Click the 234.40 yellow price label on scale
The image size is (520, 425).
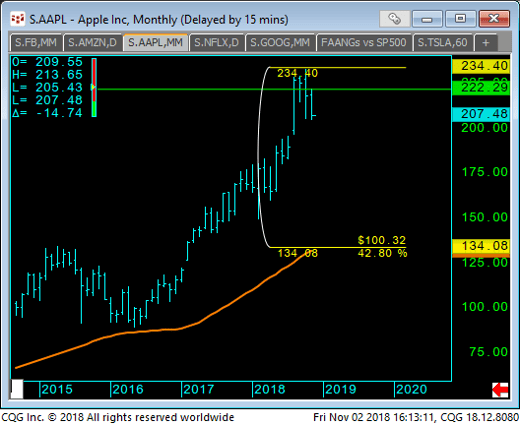(x=481, y=66)
